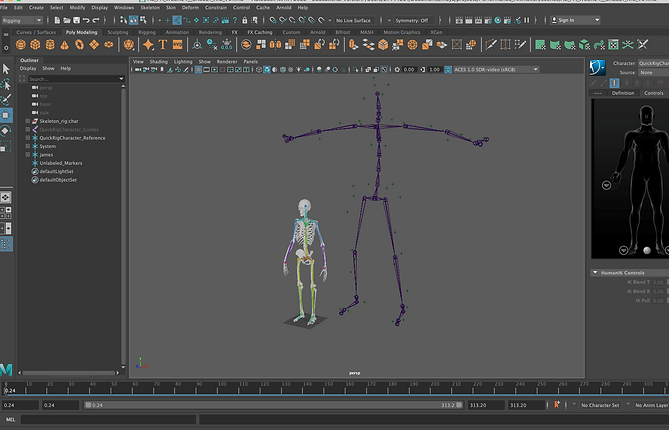Click the timeline at frame 100
Viewport: 669px width, 430px height.
coord(222,387)
